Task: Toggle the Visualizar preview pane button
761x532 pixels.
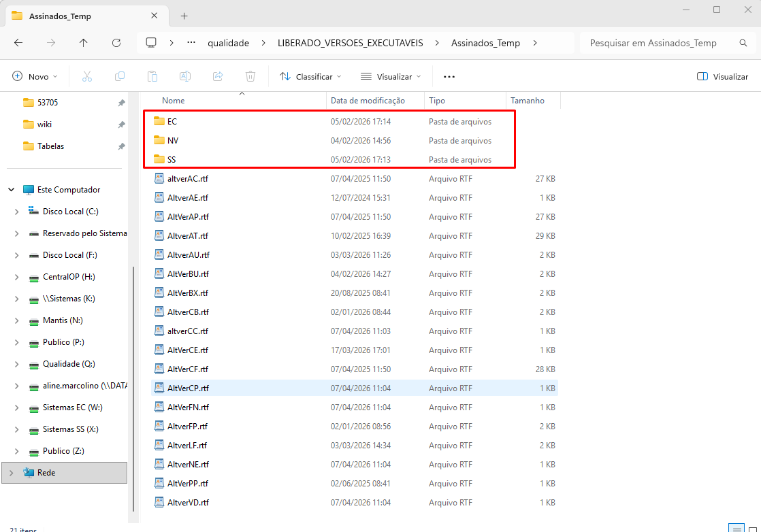Action: point(723,77)
